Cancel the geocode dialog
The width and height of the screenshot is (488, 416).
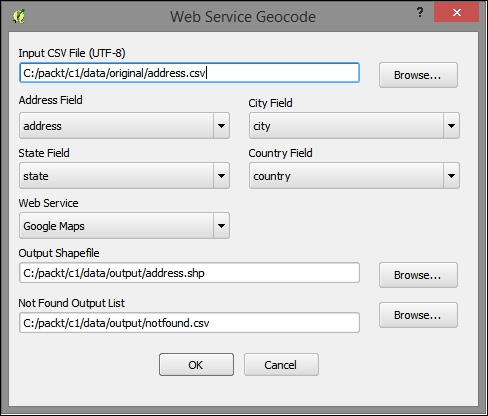pos(281,365)
